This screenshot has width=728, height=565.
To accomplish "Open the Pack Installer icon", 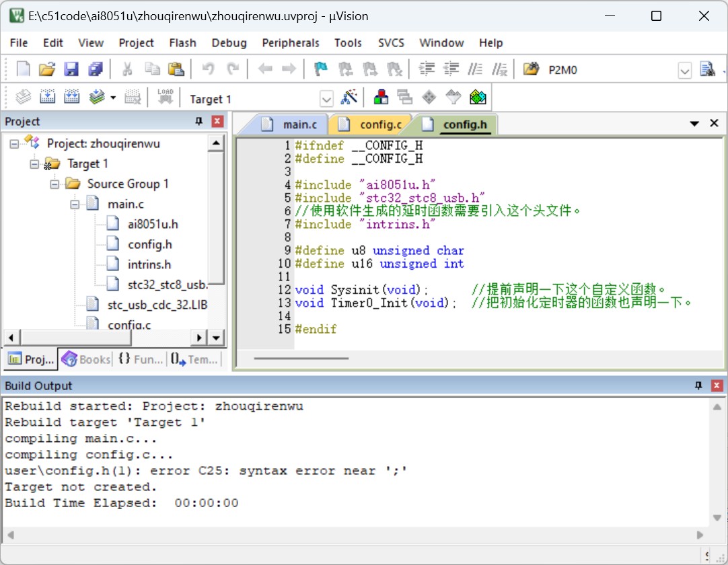I will [x=478, y=97].
